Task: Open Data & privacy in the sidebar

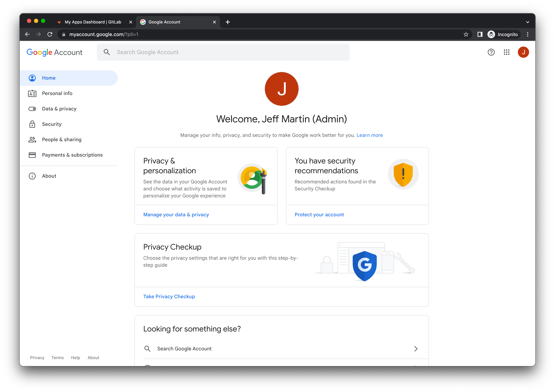Action: [69, 109]
